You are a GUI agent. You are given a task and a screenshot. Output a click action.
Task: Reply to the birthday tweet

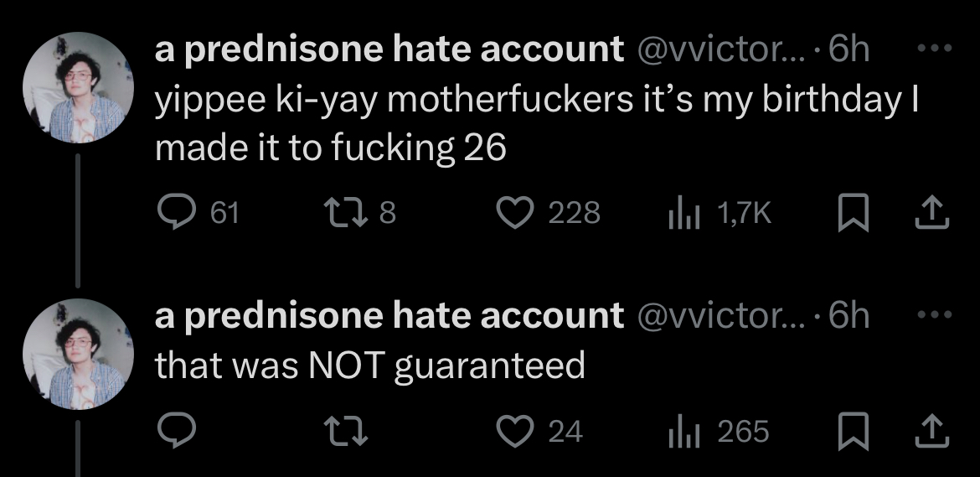(198, 213)
